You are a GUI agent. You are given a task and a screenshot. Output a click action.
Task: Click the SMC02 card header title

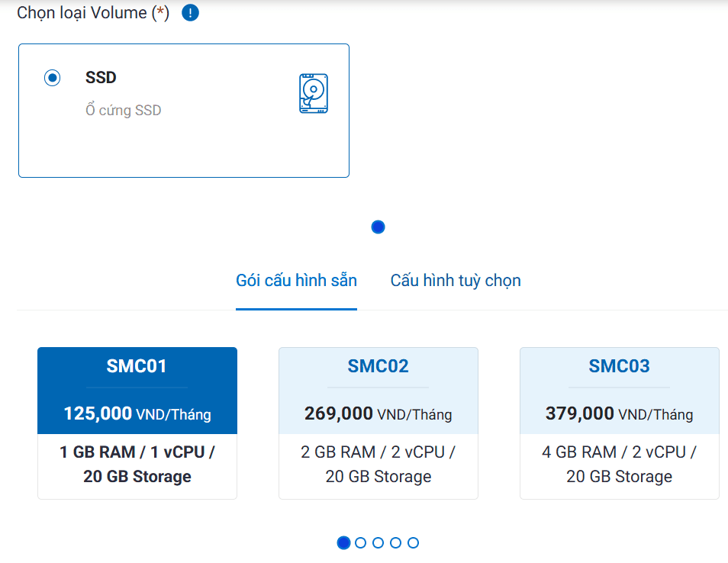[378, 366]
